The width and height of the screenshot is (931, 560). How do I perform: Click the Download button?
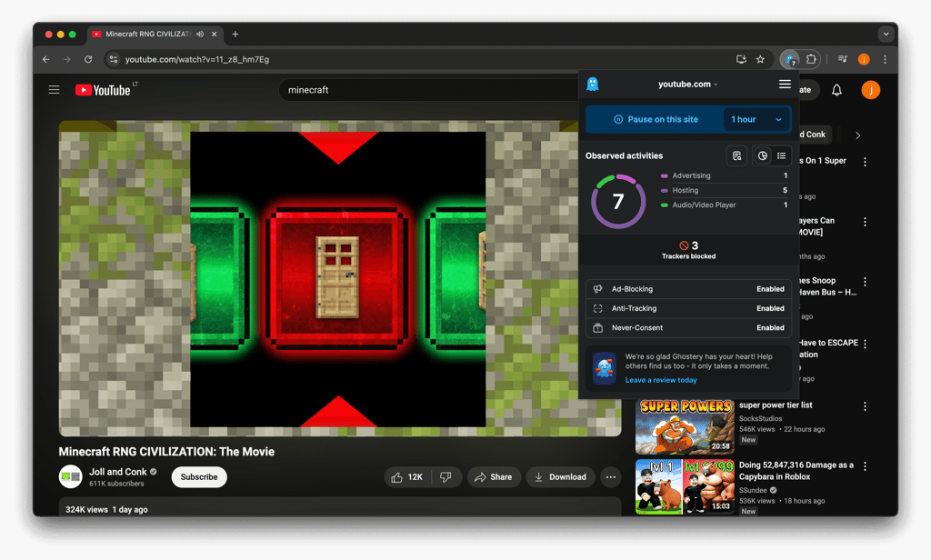[560, 477]
